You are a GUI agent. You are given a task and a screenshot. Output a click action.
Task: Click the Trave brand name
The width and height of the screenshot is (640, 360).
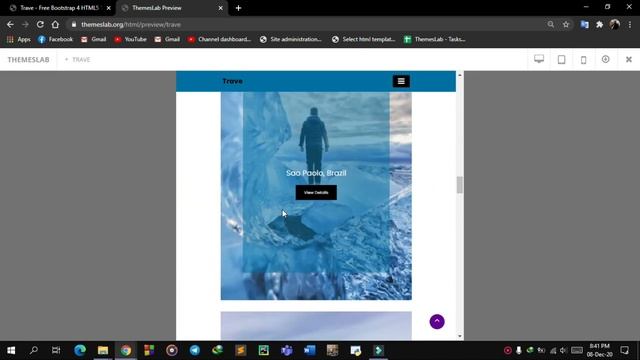(x=232, y=81)
